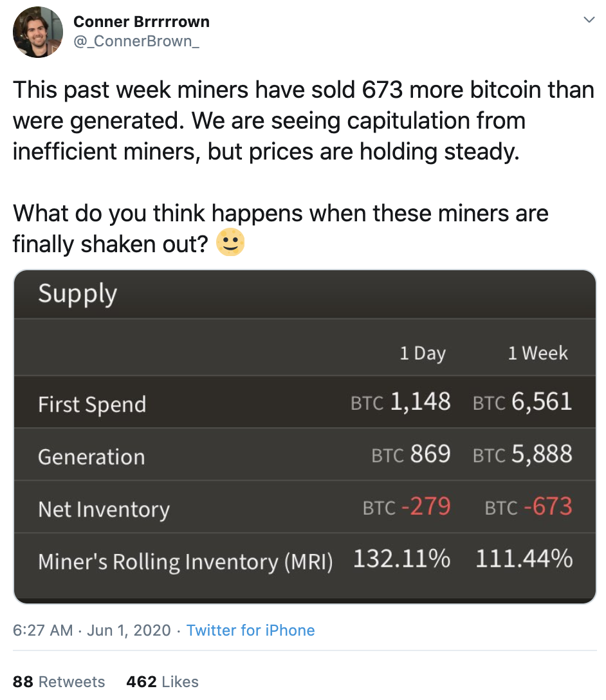Viewport: 606px width, 700px height.
Task: Click the Net Inventory row label
Action: click(104, 510)
